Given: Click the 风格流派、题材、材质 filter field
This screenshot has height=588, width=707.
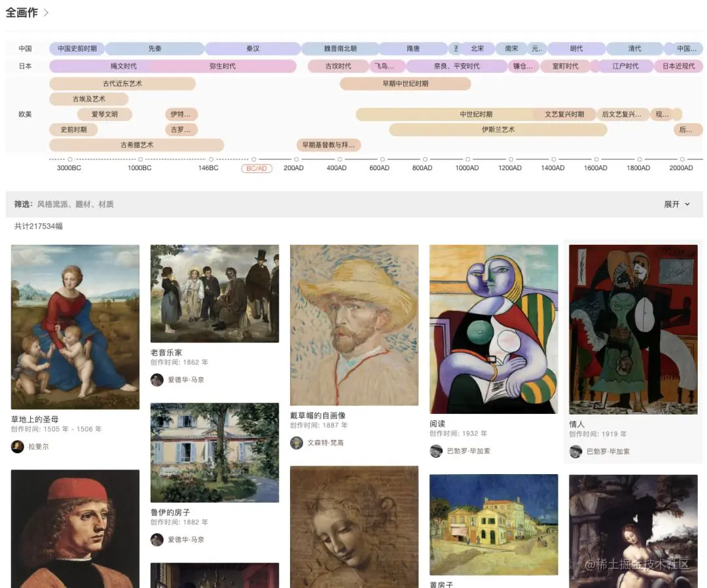Looking at the screenshot, I should [x=75, y=204].
